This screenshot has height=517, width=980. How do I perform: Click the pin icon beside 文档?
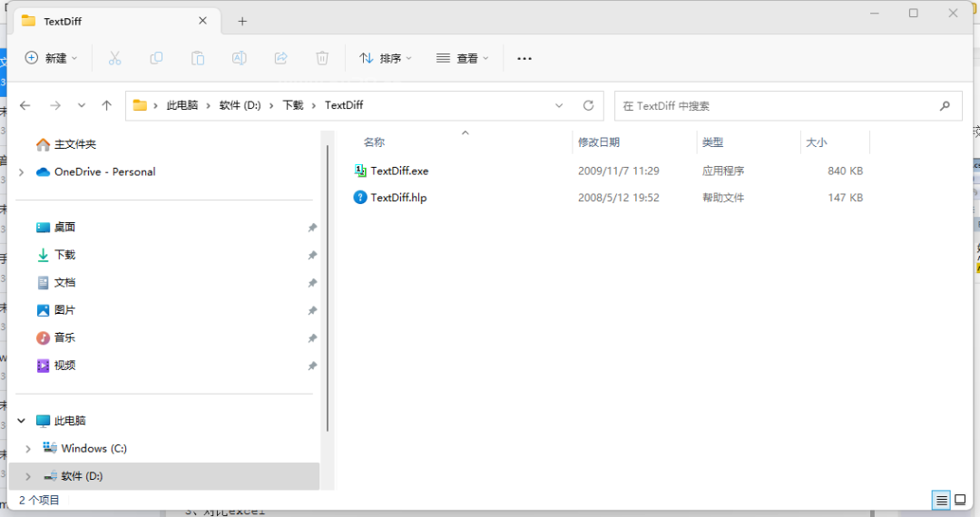point(312,283)
